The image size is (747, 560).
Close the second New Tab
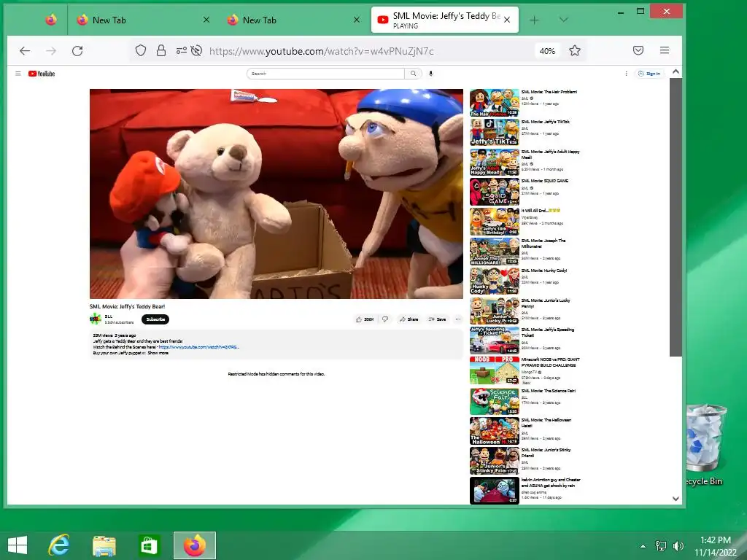pyautogui.click(x=357, y=20)
